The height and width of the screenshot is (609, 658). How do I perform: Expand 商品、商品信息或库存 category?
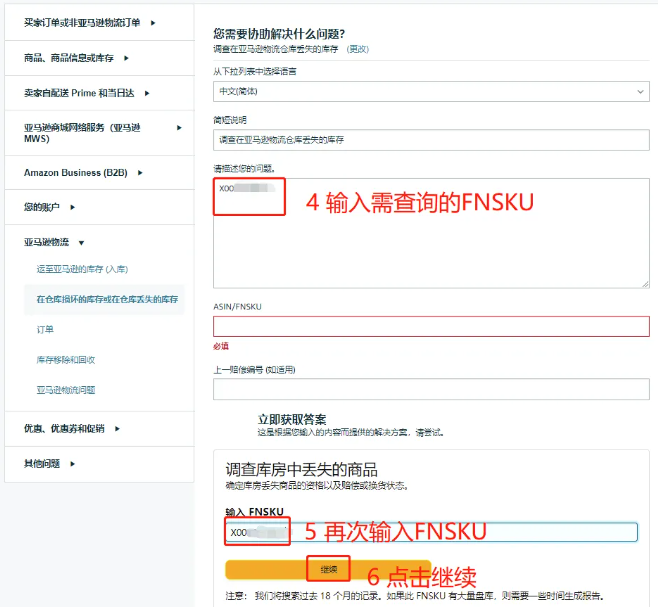click(x=77, y=58)
